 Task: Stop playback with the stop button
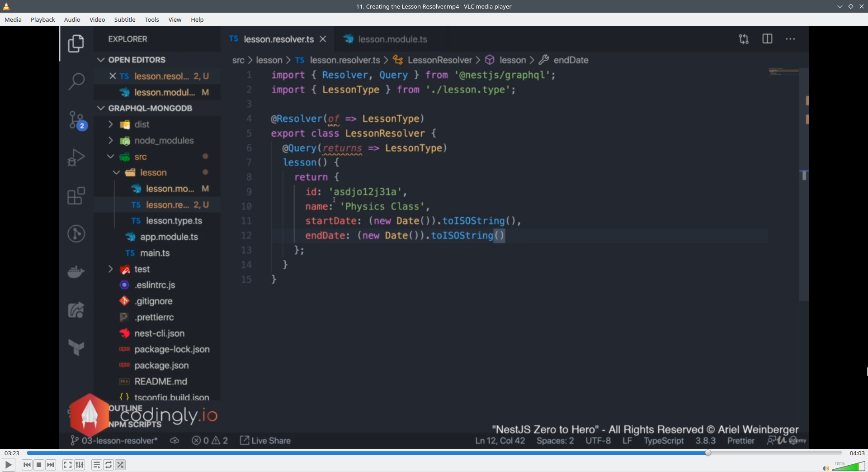[39, 465]
